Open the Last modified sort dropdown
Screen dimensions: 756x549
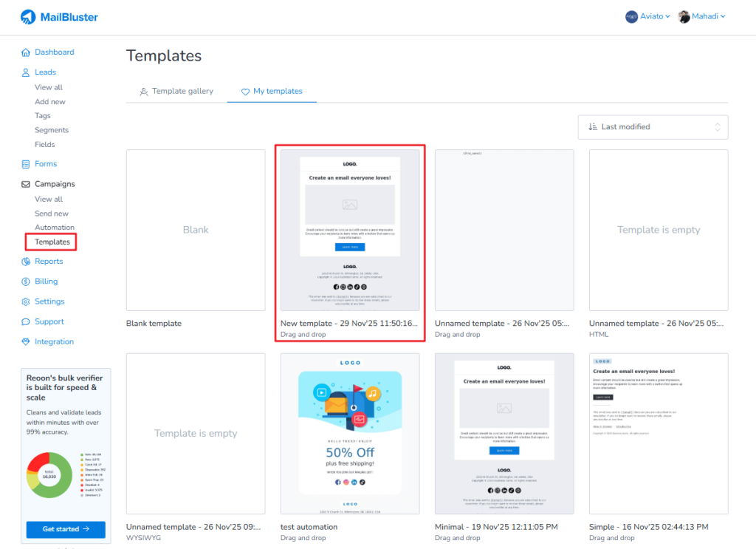click(653, 126)
